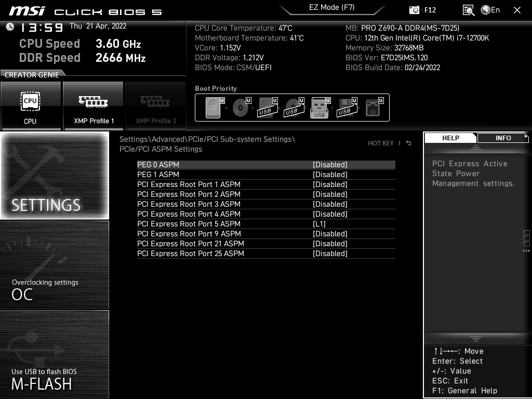
Task: Click the CPU Speed 3.60 GHz value
Action: [118, 44]
